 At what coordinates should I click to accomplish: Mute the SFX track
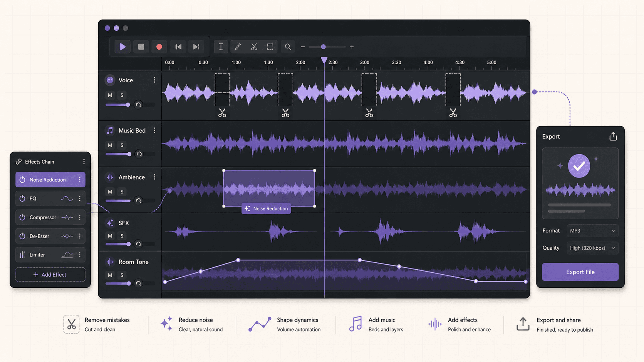coord(110,236)
